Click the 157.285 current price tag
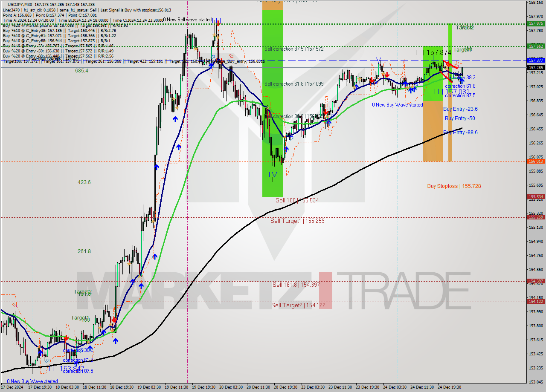Viewport: 546px width, 392px height. click(536, 67)
